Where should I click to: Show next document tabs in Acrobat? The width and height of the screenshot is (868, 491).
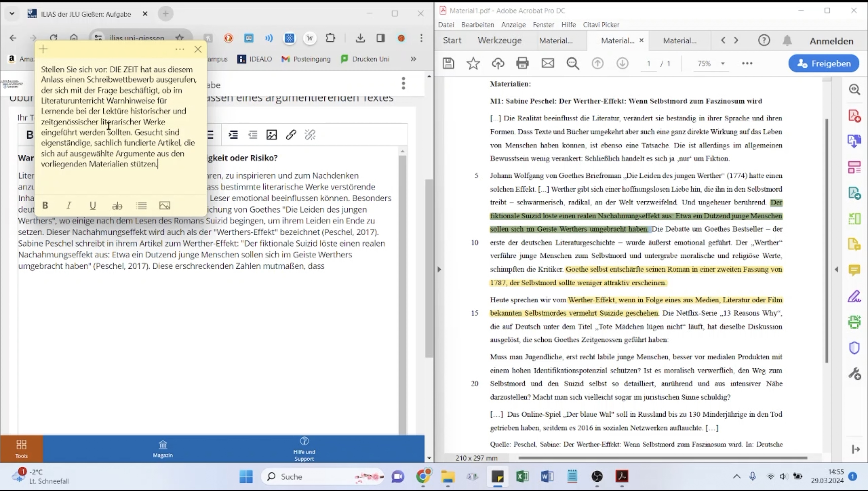click(x=736, y=40)
